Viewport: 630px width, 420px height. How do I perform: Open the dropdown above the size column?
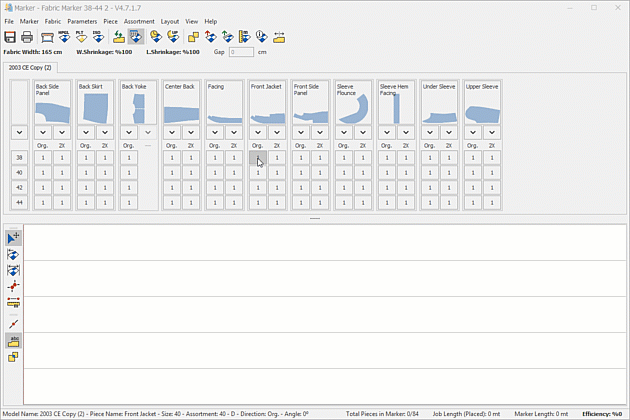(19, 132)
